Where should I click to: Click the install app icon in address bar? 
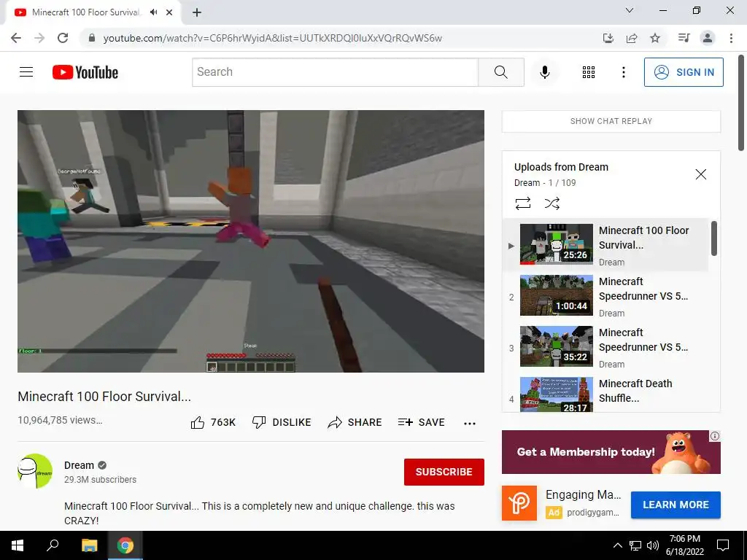pyautogui.click(x=608, y=38)
